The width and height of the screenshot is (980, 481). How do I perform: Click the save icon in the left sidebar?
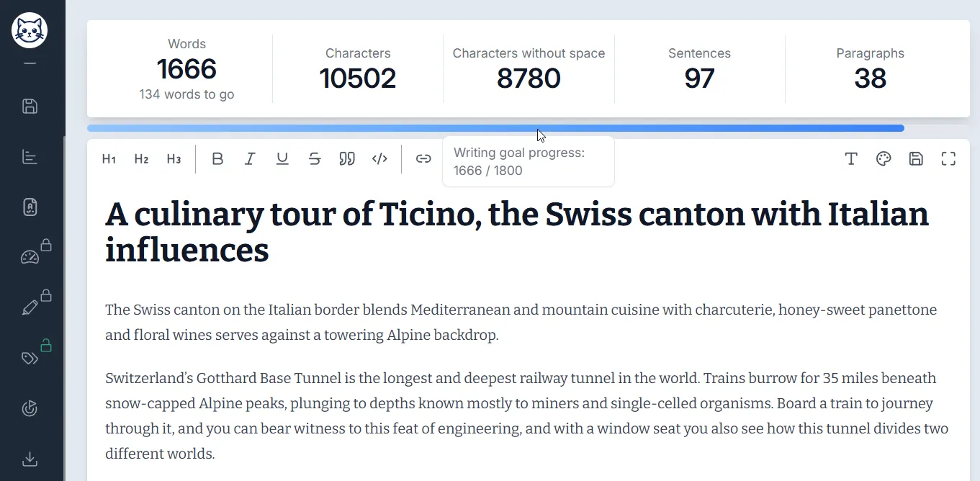click(x=30, y=107)
